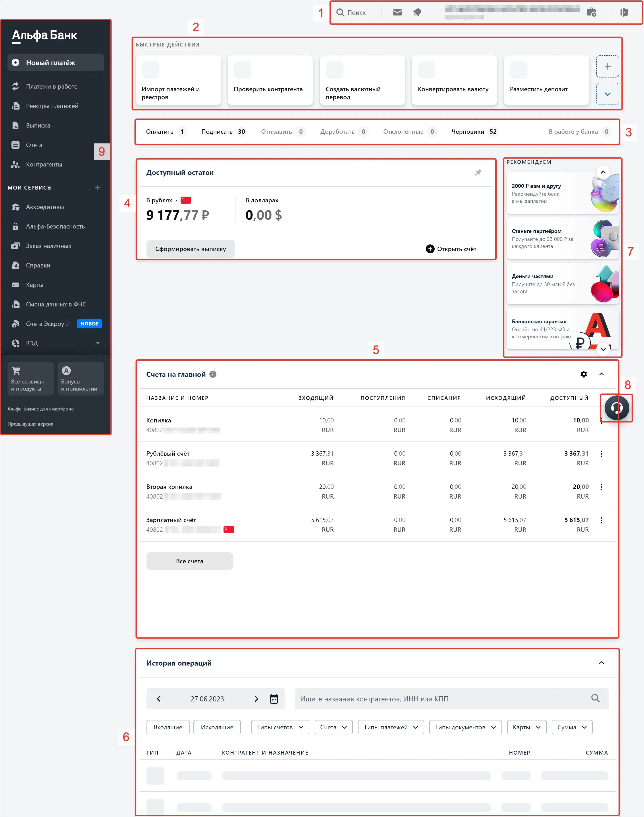Click Все счета button
The image size is (644, 817).
point(190,561)
